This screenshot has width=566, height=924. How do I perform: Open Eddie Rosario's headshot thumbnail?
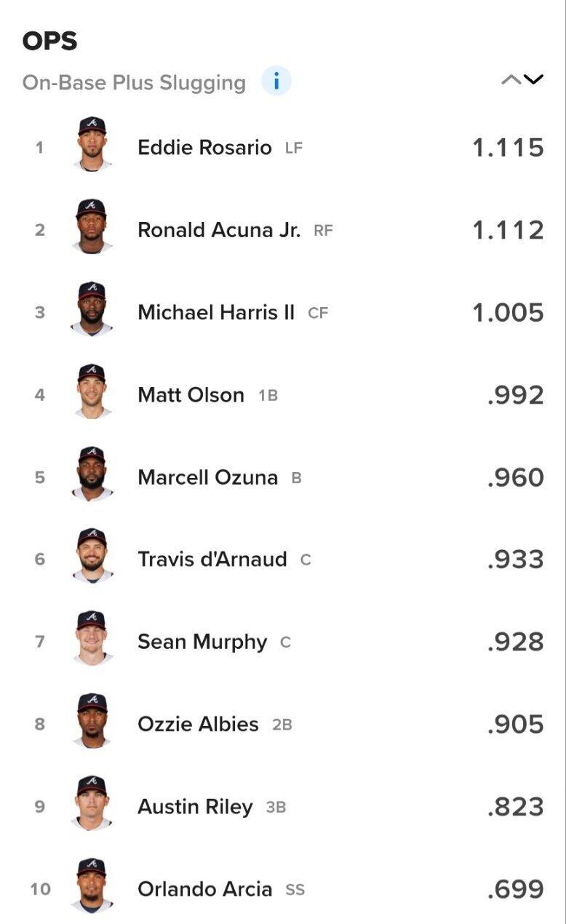click(92, 144)
